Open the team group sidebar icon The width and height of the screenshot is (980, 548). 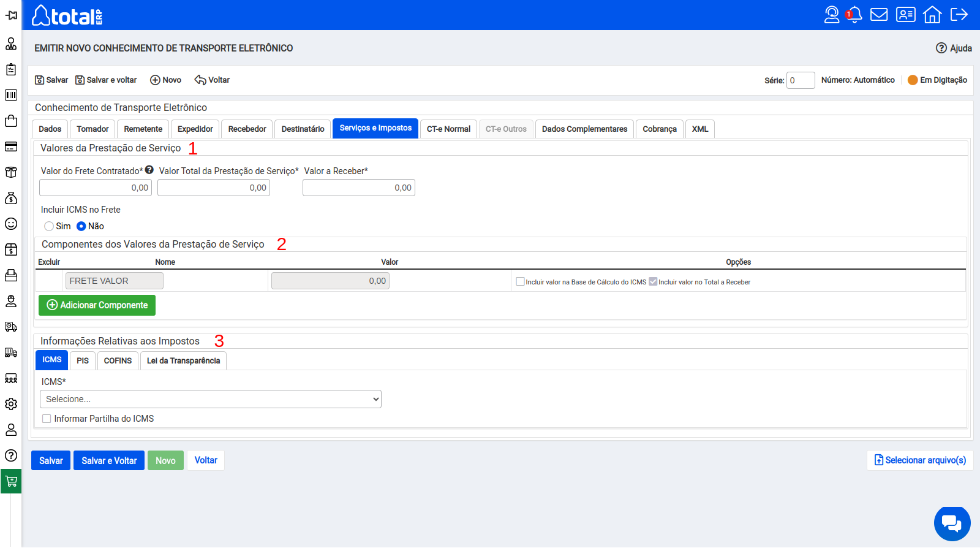pyautogui.click(x=11, y=378)
